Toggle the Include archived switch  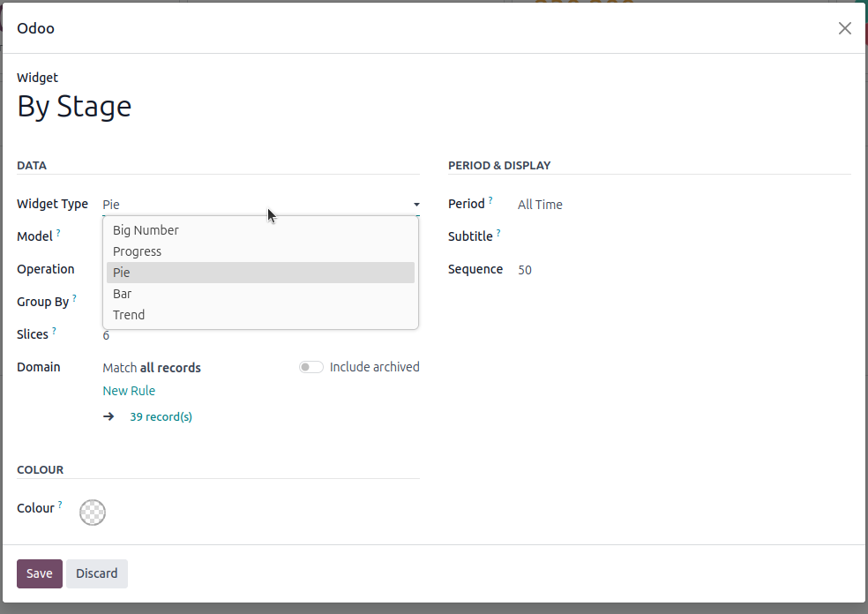311,367
